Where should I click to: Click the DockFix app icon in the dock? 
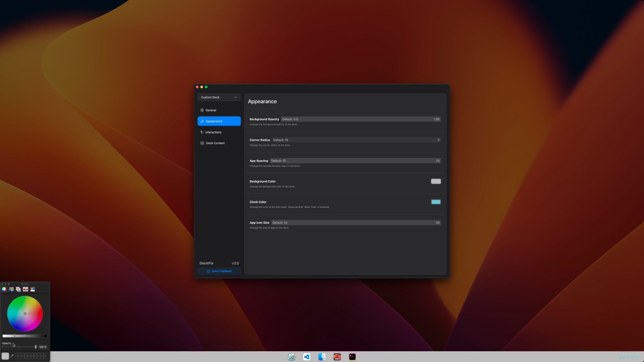pos(337,357)
